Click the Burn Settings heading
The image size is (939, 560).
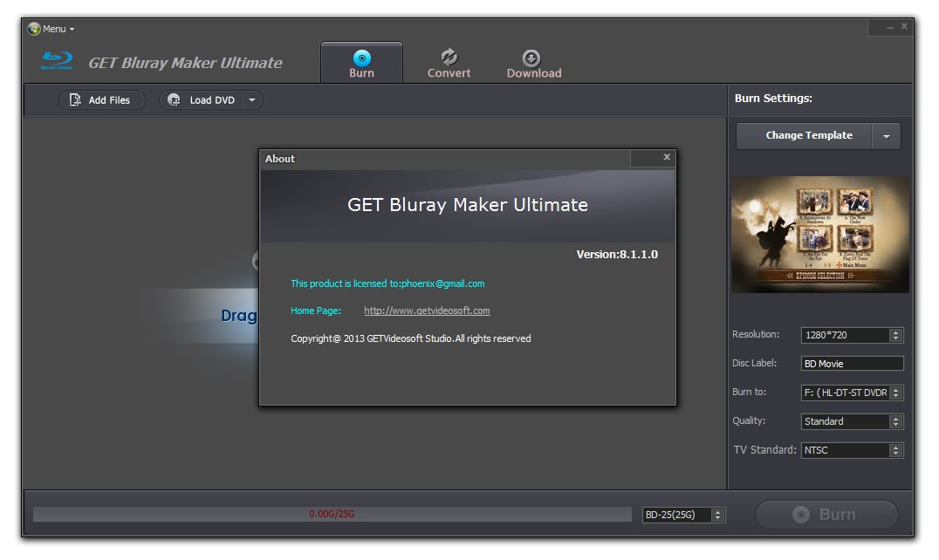[x=773, y=98]
